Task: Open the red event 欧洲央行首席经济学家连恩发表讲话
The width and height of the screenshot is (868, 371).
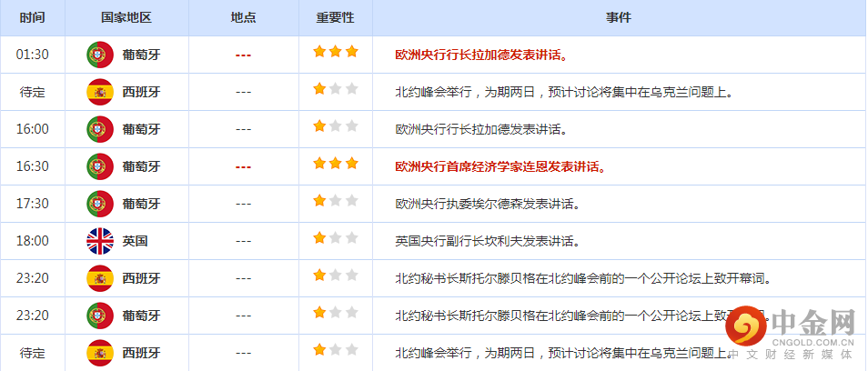Action: (500, 166)
